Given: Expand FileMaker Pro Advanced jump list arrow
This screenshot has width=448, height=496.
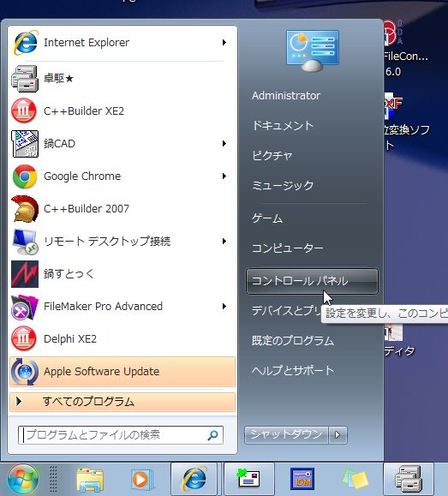Looking at the screenshot, I should point(224,306).
